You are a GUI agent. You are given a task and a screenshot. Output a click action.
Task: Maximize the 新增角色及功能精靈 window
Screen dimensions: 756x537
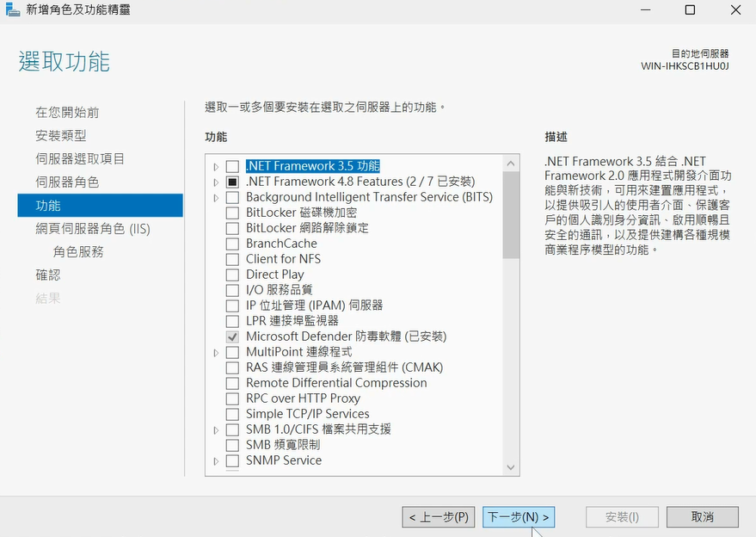690,9
